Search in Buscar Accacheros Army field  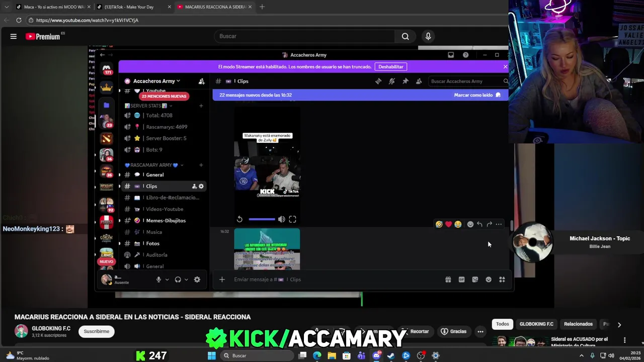468,81
